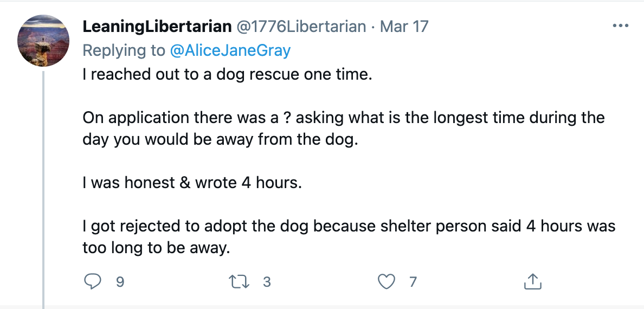Click the final line "too long to be away."
644x309 pixels.
(x=156, y=248)
